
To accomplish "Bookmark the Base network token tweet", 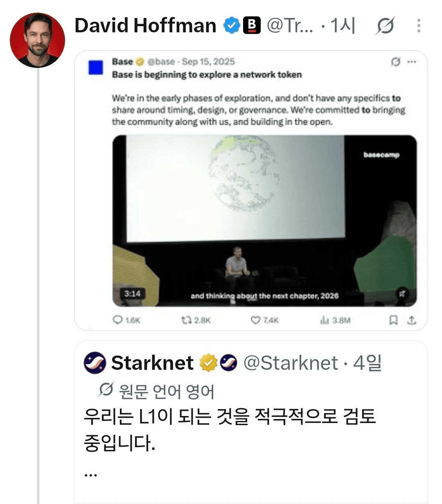I will coord(393,320).
